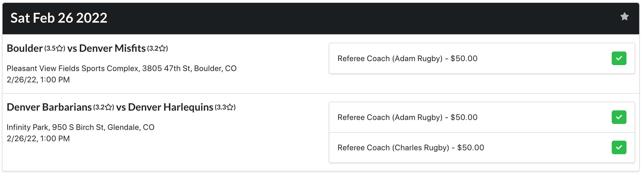The image size is (644, 176).
Task: Click the Boulder match date and time
Action: (38, 80)
